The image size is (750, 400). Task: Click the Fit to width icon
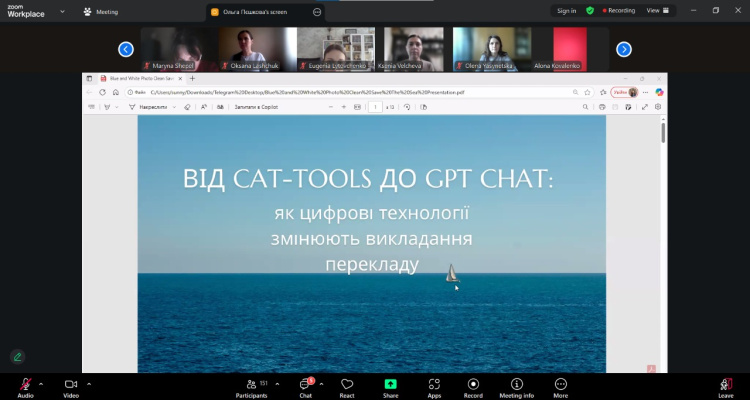coord(357,107)
